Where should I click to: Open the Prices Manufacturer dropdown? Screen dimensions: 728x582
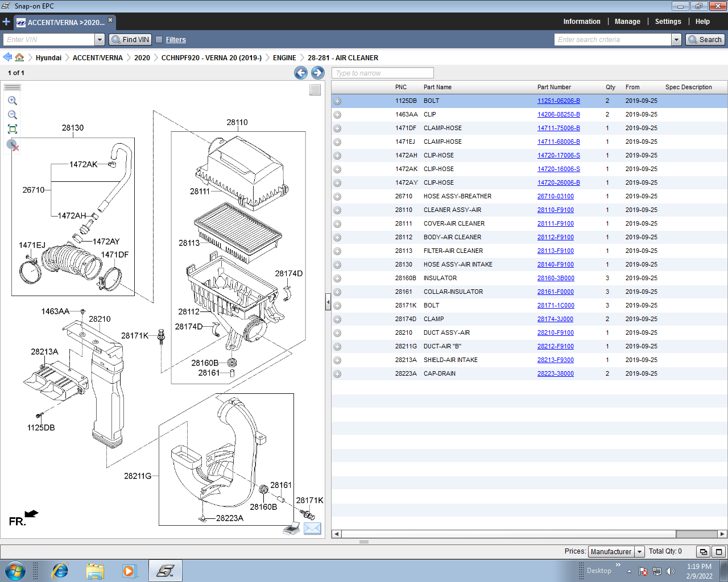pyautogui.click(x=639, y=551)
